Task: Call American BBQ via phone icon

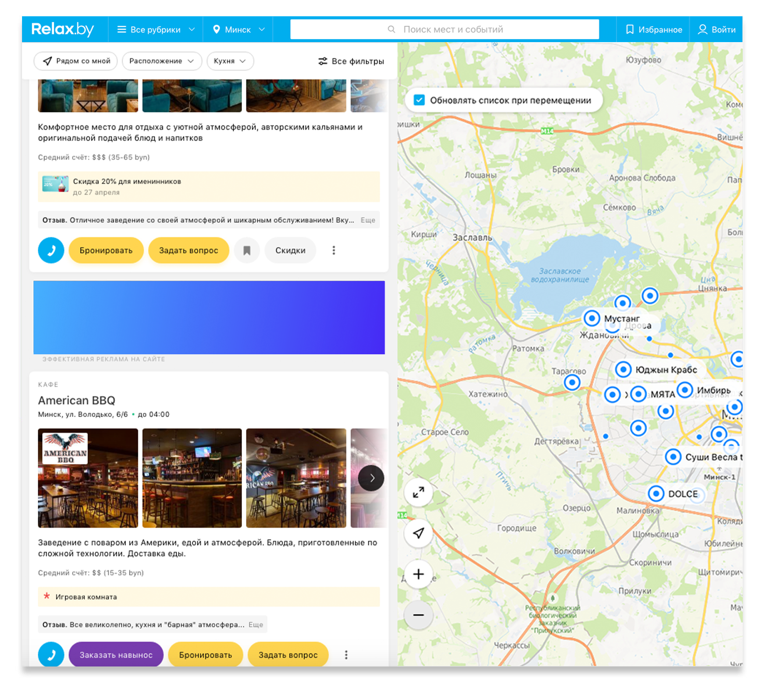Action: coord(51,655)
